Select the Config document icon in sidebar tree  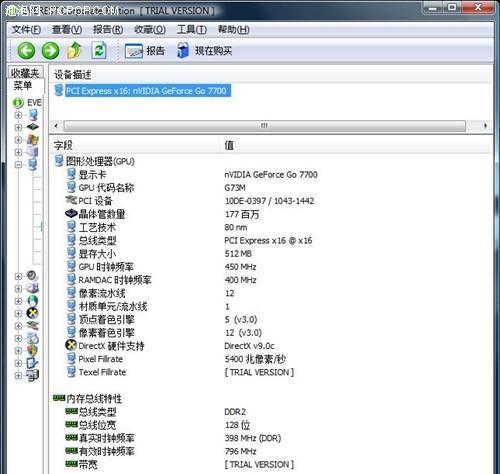(x=33, y=363)
